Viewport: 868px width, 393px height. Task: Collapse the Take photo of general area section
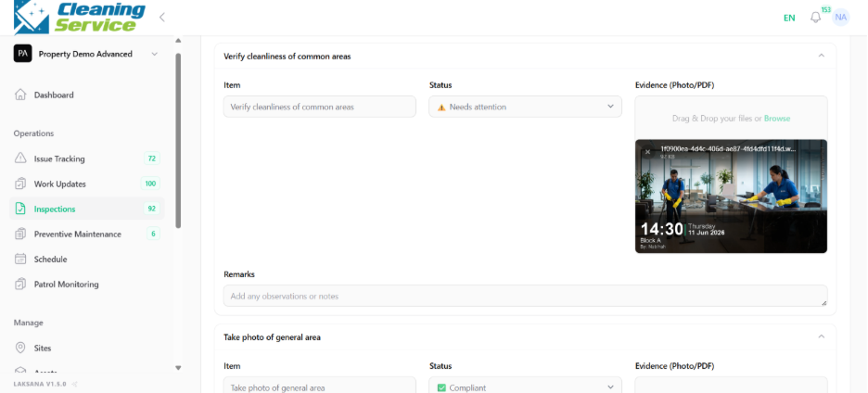click(821, 336)
